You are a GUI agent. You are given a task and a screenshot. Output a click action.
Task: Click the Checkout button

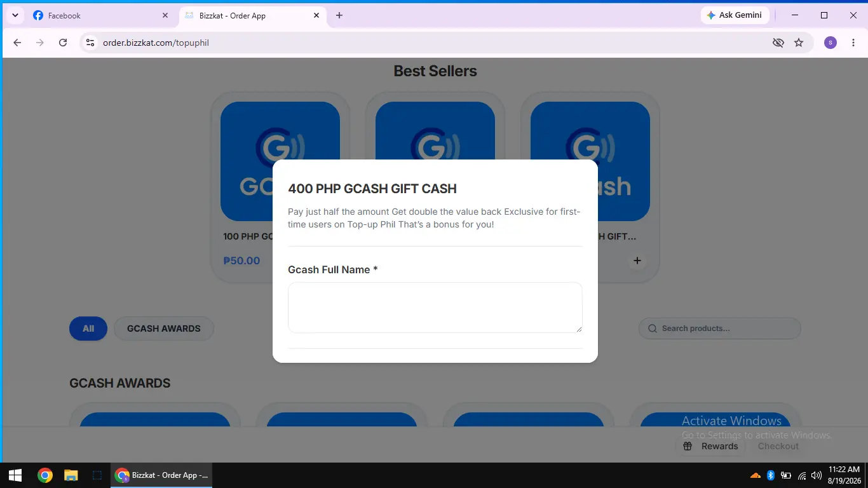pyautogui.click(x=778, y=446)
